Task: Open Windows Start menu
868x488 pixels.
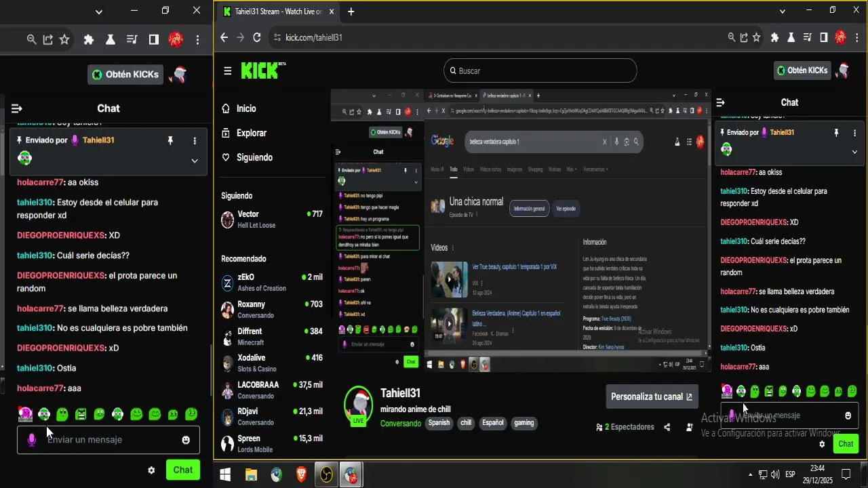Action: coord(226,475)
